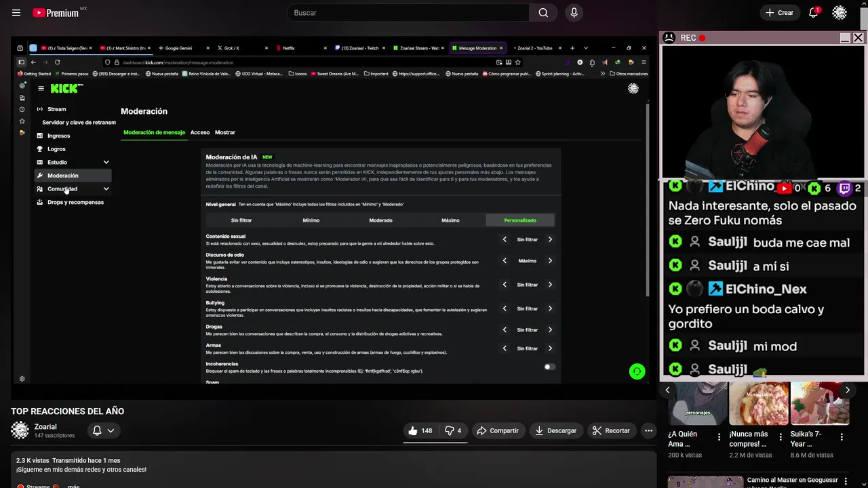Viewport: 868px width, 488px height.
Task: Open the subscription notification bell dropdown
Action: pos(104,430)
